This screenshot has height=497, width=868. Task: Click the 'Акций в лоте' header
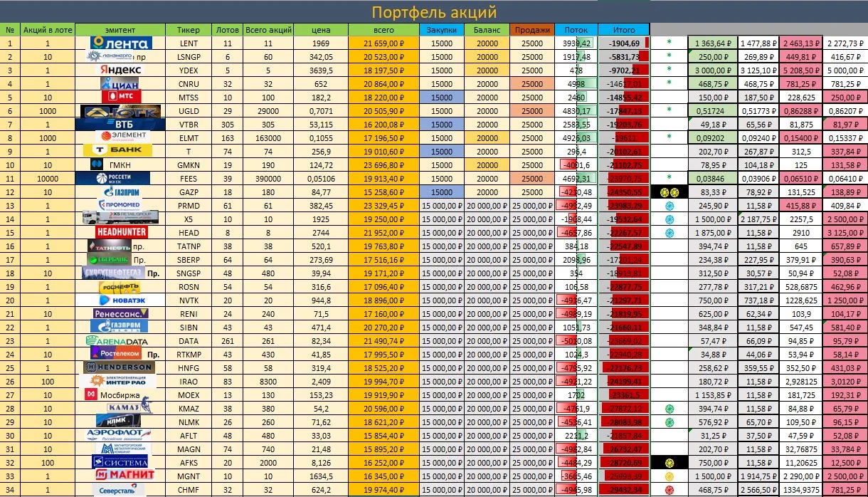click(x=48, y=30)
